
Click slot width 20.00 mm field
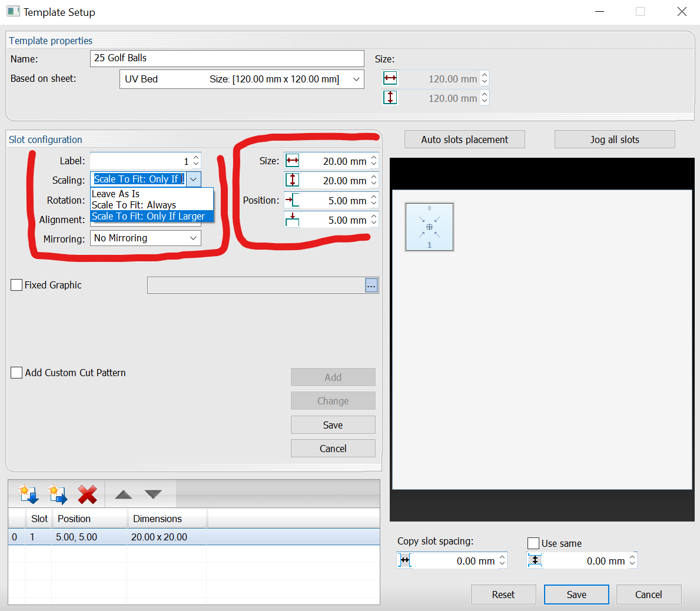point(335,161)
